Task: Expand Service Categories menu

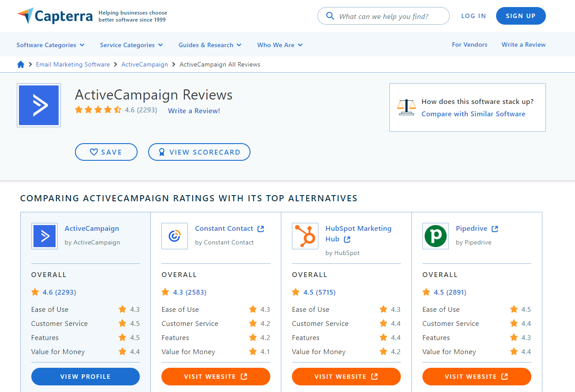Action: tap(131, 45)
